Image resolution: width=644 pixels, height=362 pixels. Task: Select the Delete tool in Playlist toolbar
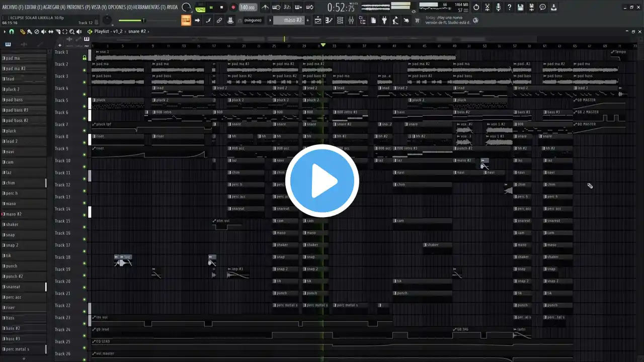[x=36, y=32]
